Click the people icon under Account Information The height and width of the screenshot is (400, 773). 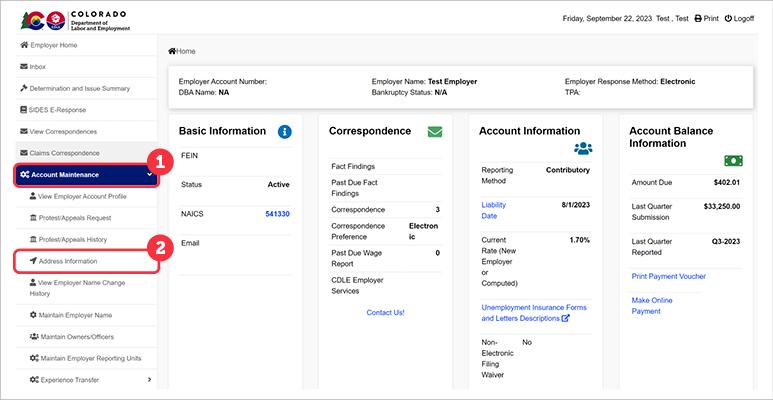584,148
